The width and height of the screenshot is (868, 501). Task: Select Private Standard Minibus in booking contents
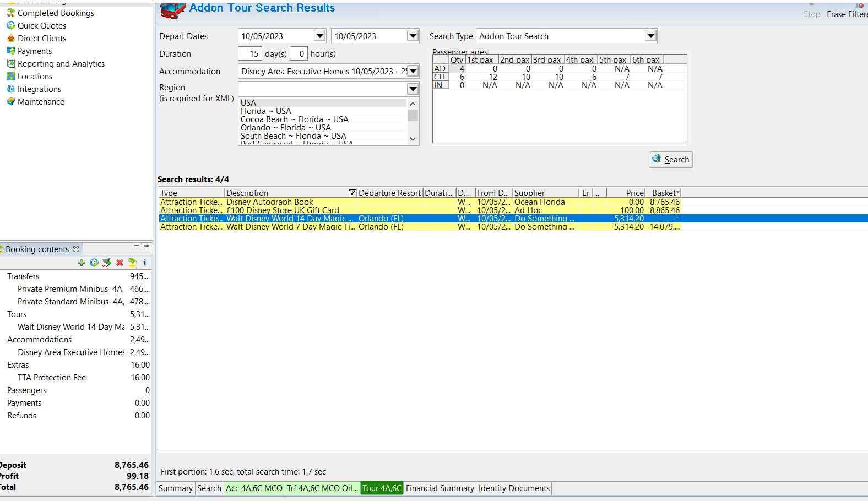coord(75,301)
